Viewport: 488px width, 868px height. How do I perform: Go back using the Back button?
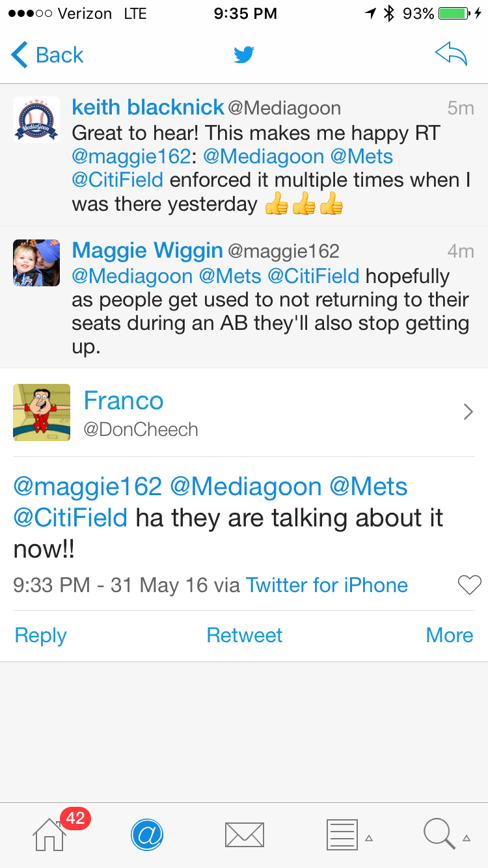47,55
